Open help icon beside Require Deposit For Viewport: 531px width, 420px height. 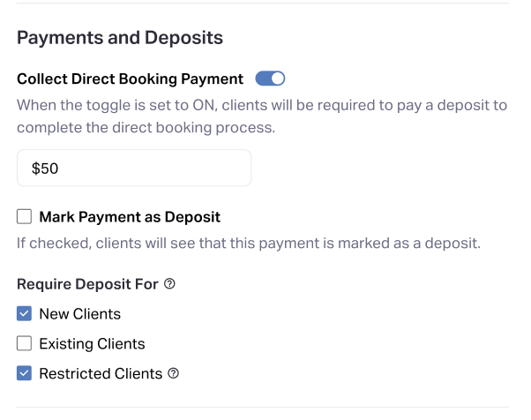[170, 284]
